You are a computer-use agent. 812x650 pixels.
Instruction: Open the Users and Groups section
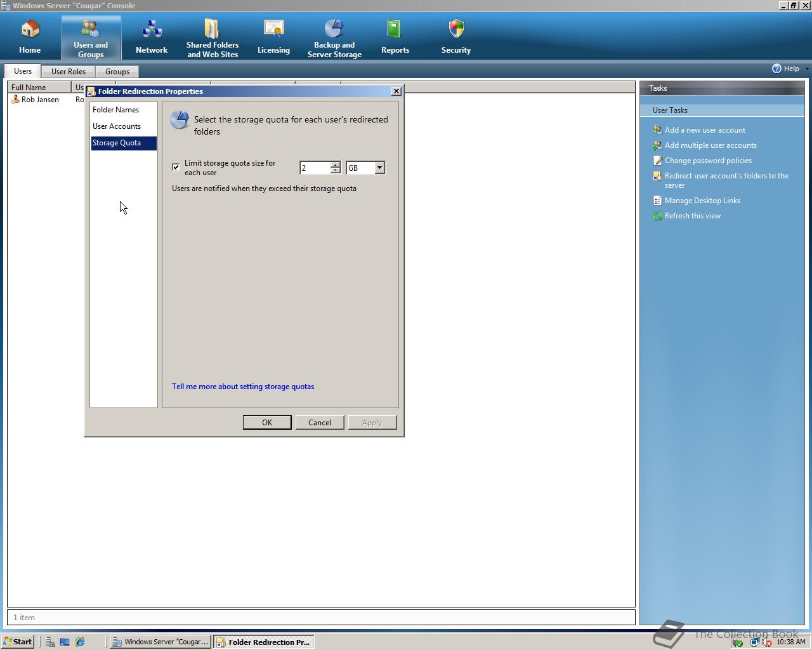tap(91, 37)
